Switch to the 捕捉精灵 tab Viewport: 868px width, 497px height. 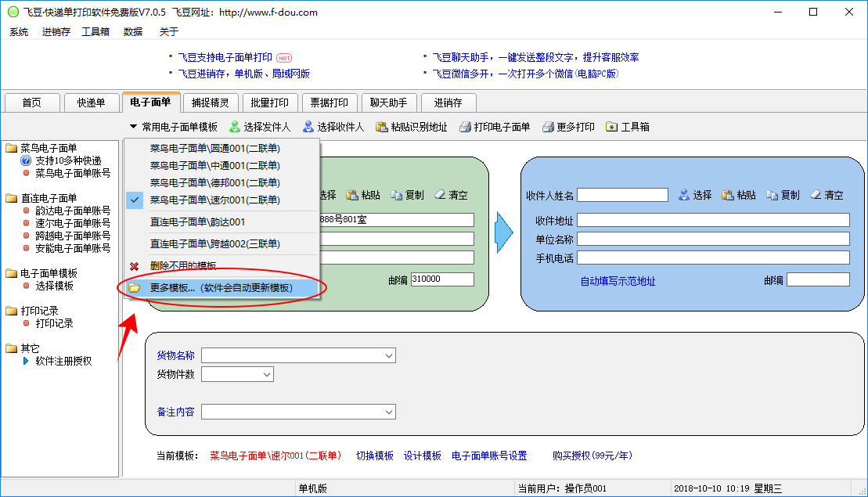point(211,103)
